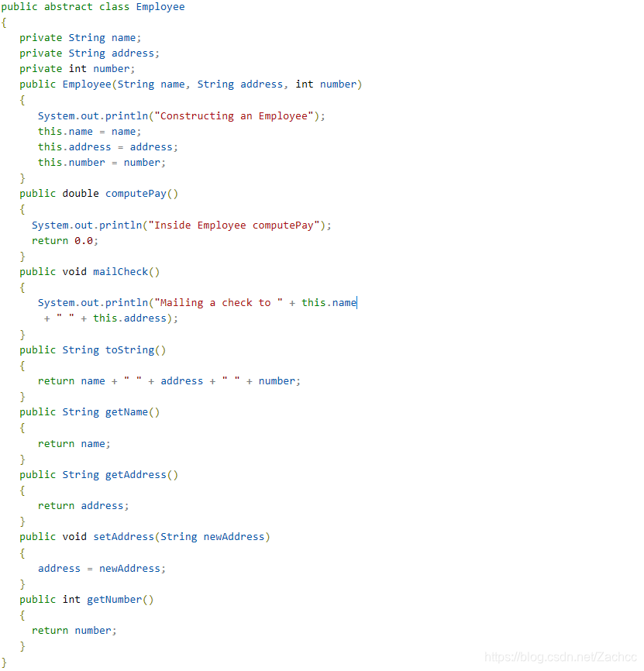Click the 'return number;' statement
644x671 pixels.
74,631
